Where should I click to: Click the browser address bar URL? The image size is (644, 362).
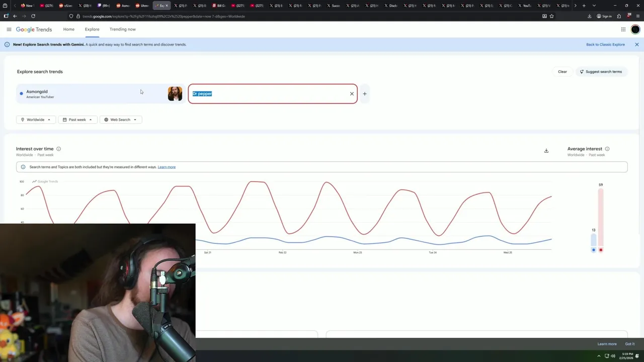coord(164,16)
